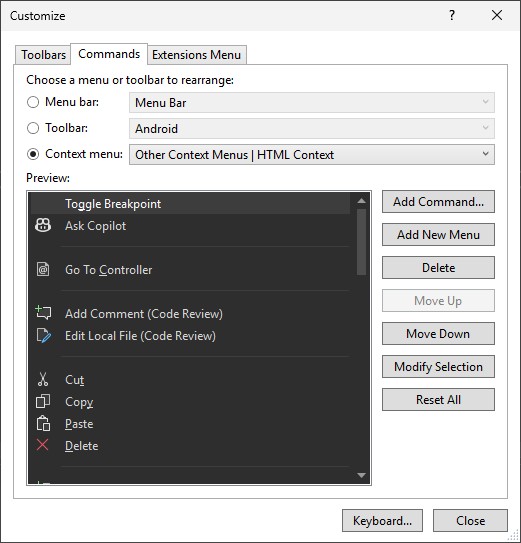The height and width of the screenshot is (543, 521).
Task: Expand the Android toolbar dropdown
Action: point(312,128)
